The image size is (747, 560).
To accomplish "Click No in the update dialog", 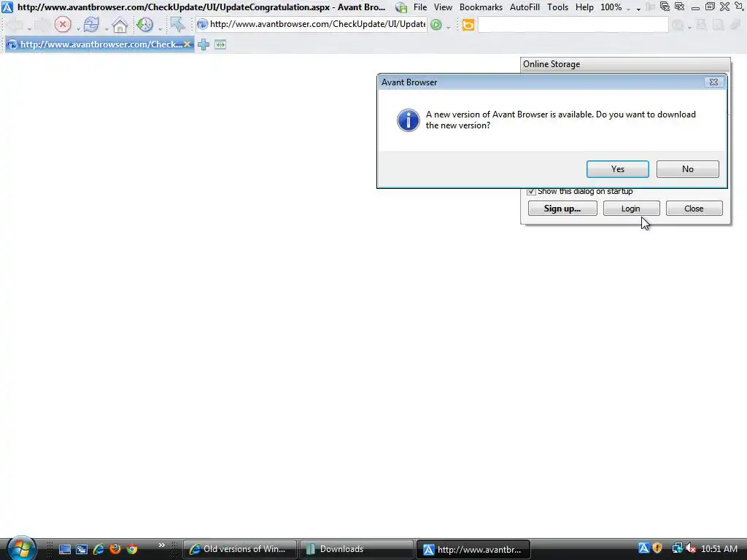I will (687, 169).
